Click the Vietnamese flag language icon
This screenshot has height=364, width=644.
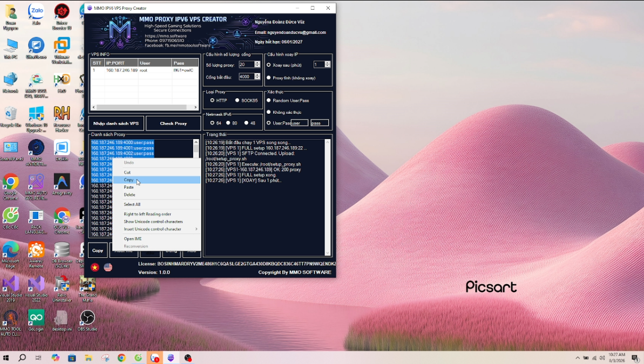(x=95, y=267)
